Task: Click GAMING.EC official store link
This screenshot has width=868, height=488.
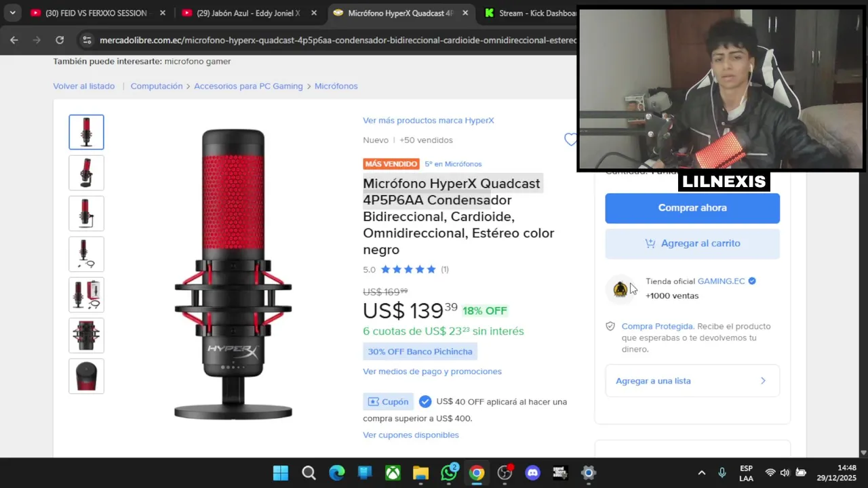Action: tap(722, 281)
